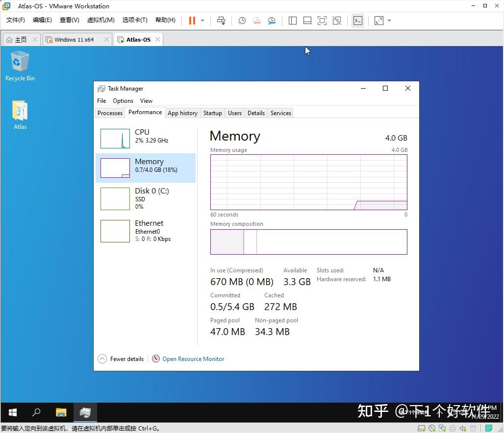Toggle the thumbnail bar view icon
The image size is (504, 433).
307,21
